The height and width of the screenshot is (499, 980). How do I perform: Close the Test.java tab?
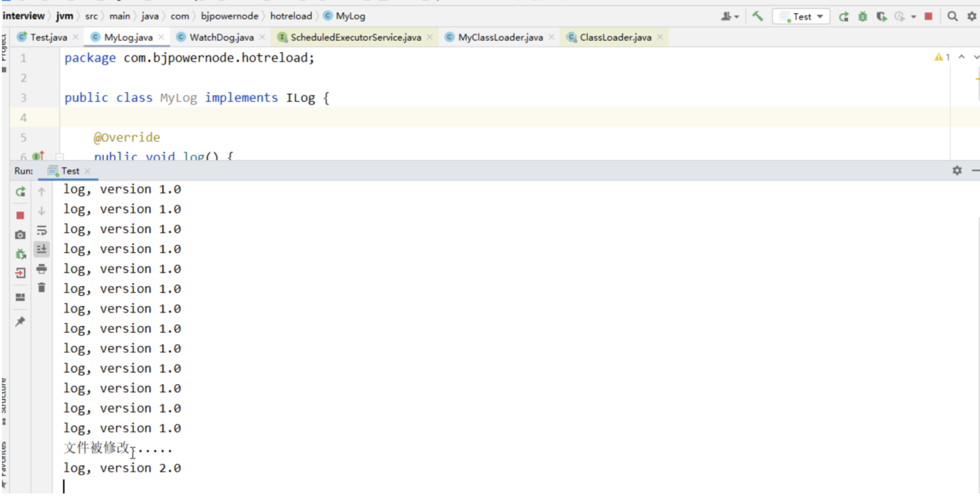pyautogui.click(x=75, y=37)
